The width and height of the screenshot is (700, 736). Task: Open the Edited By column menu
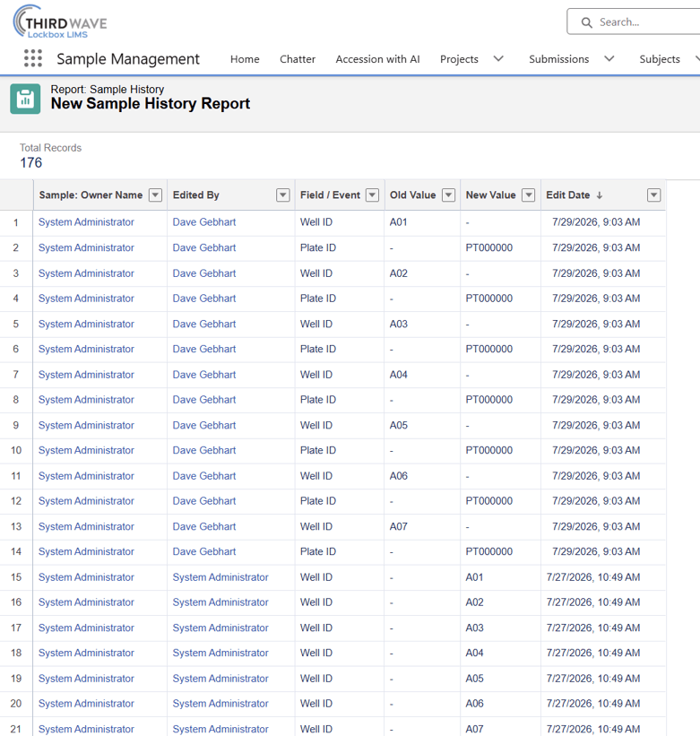pyautogui.click(x=283, y=195)
